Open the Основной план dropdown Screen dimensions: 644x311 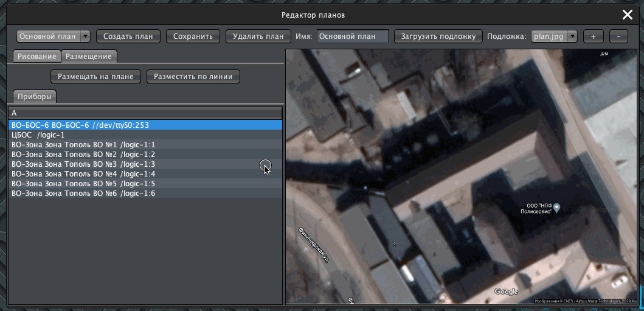coord(54,37)
